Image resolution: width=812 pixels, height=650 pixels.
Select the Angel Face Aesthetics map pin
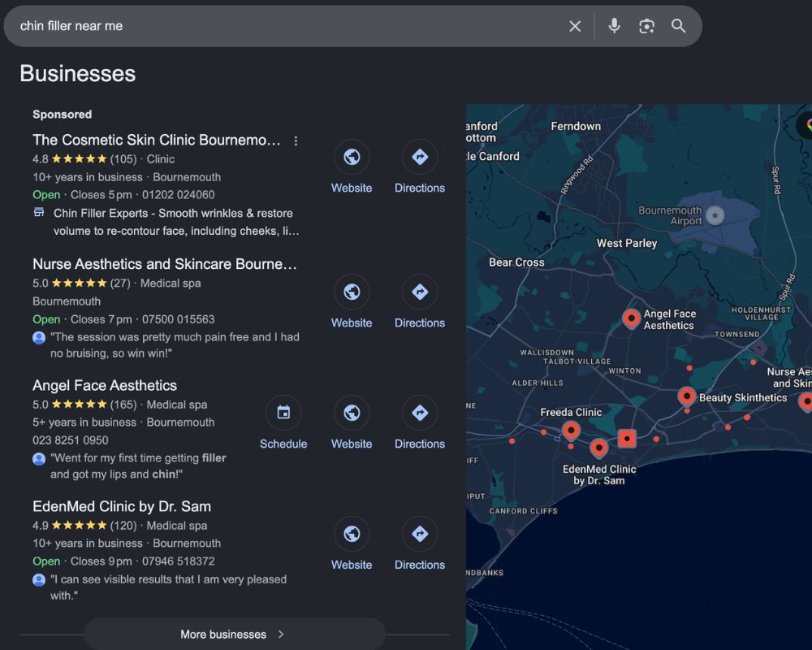tap(631, 318)
